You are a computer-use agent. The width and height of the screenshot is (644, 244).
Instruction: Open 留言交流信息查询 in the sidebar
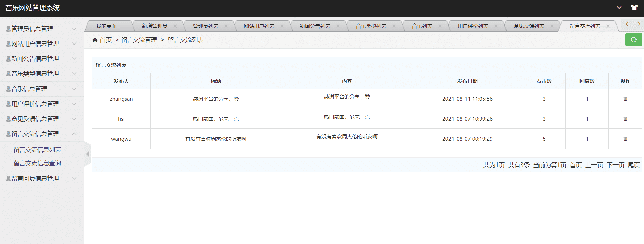point(37,163)
